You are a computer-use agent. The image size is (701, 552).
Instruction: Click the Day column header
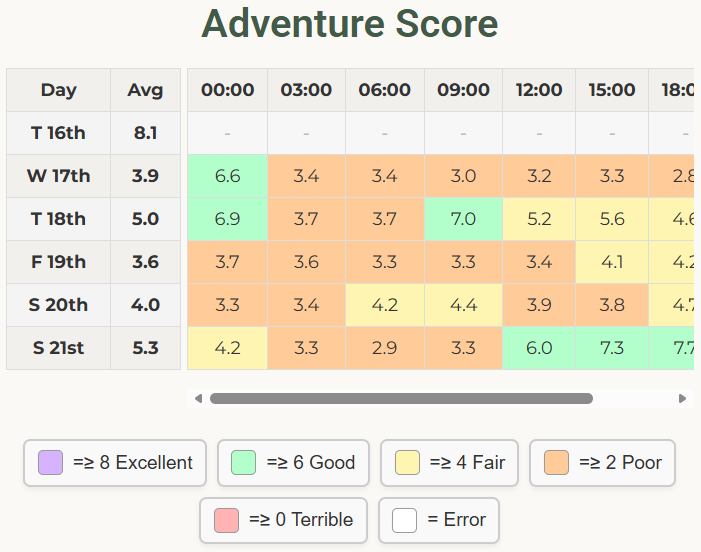[x=58, y=90]
